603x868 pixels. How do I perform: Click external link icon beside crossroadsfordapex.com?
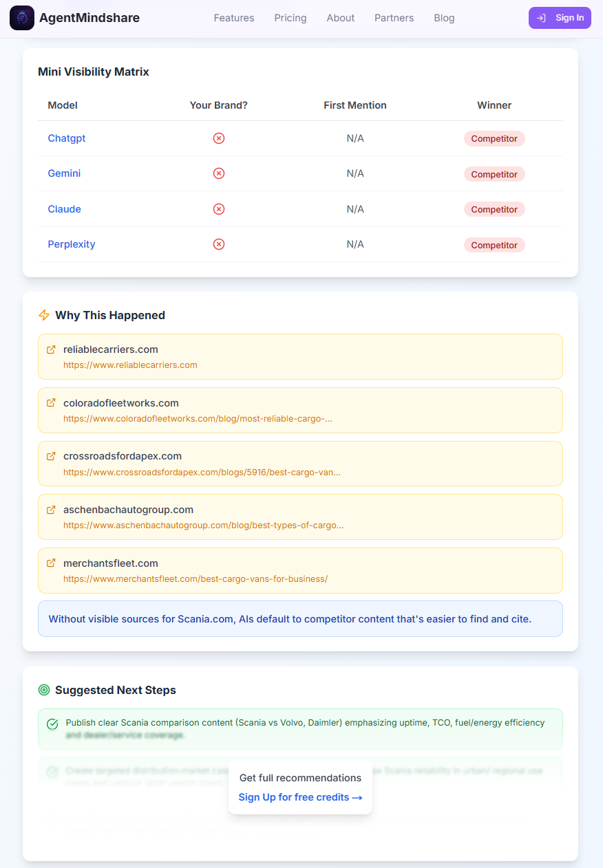coord(51,456)
